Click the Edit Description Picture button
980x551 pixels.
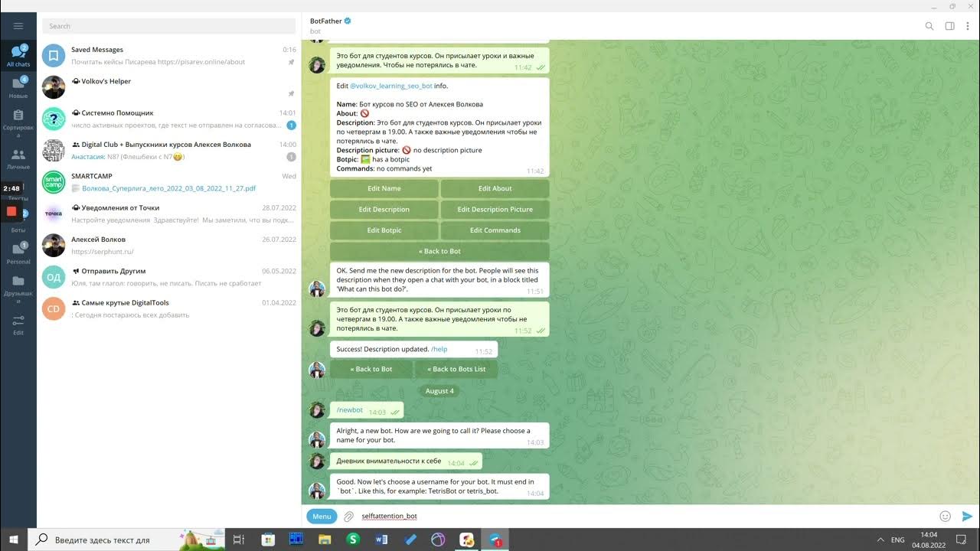[495, 209]
